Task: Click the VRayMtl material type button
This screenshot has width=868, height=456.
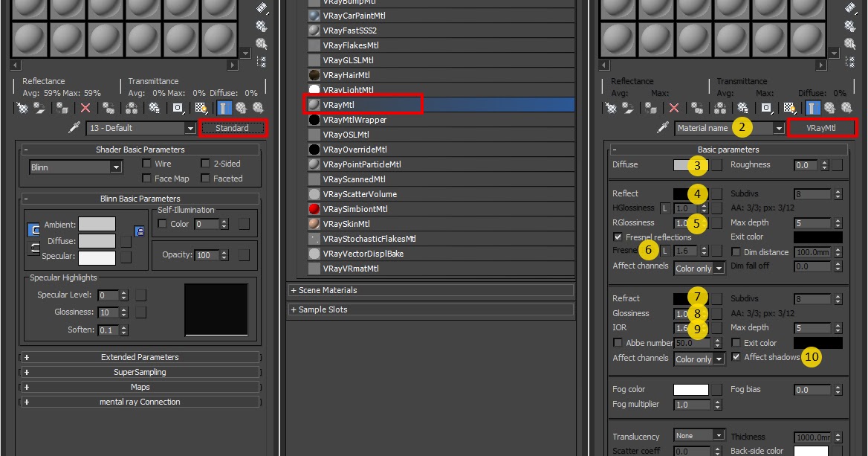Action: tap(822, 127)
